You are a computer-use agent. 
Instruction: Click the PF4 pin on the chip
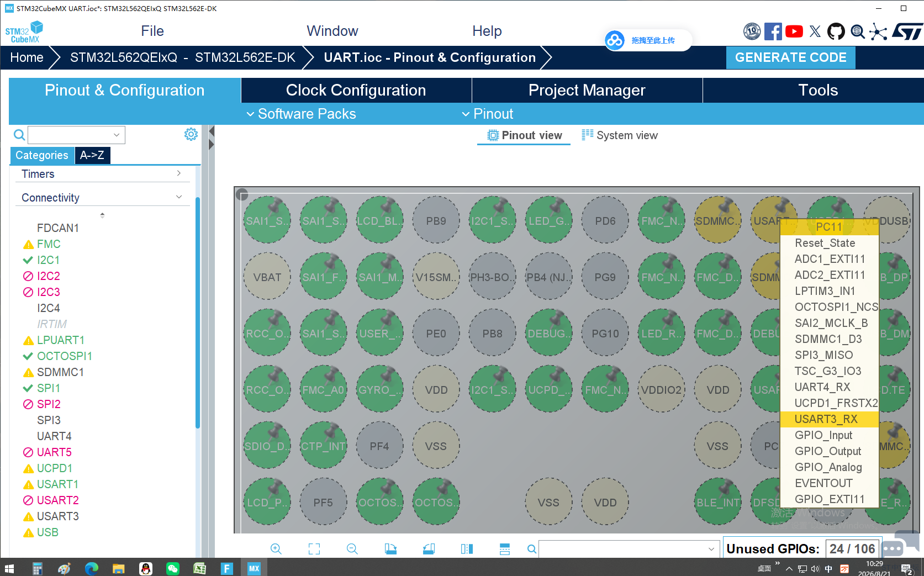click(x=379, y=446)
